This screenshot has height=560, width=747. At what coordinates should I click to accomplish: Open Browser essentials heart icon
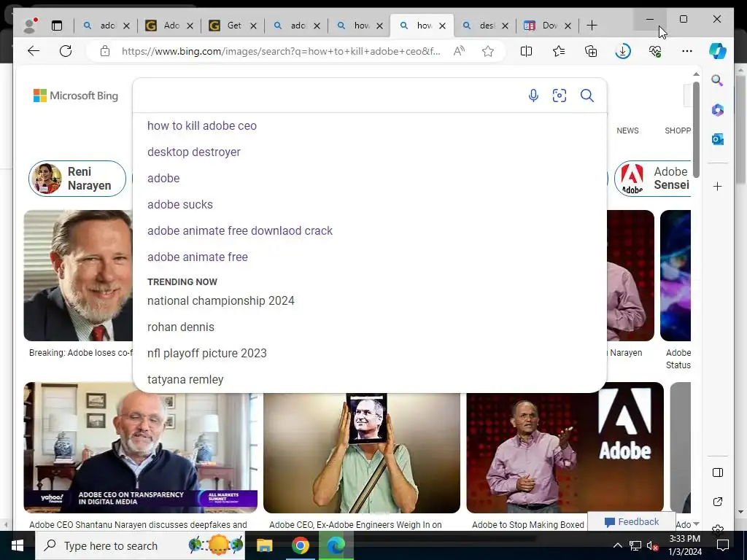(x=655, y=51)
